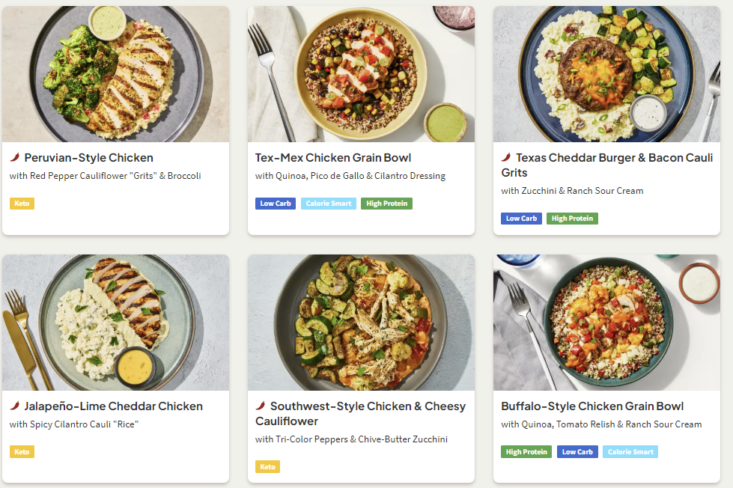Select Keto tag under Jalapeño-Lime Cheddar Chicken
This screenshot has width=733, height=488.
click(x=22, y=451)
